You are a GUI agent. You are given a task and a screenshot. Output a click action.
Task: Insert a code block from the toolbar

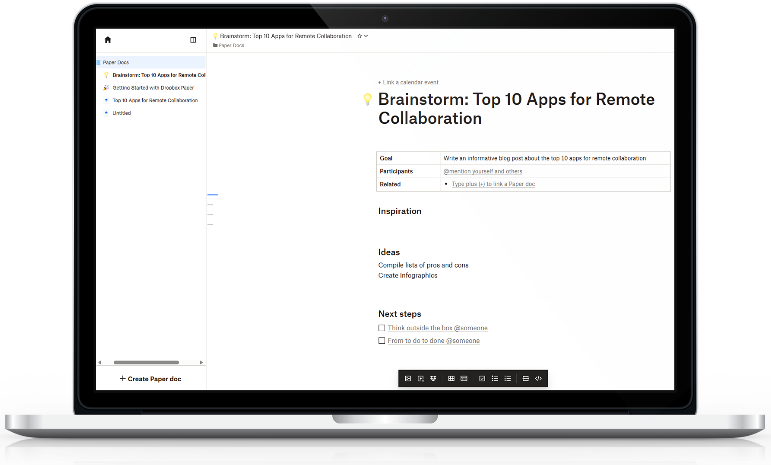pyautogui.click(x=539, y=379)
